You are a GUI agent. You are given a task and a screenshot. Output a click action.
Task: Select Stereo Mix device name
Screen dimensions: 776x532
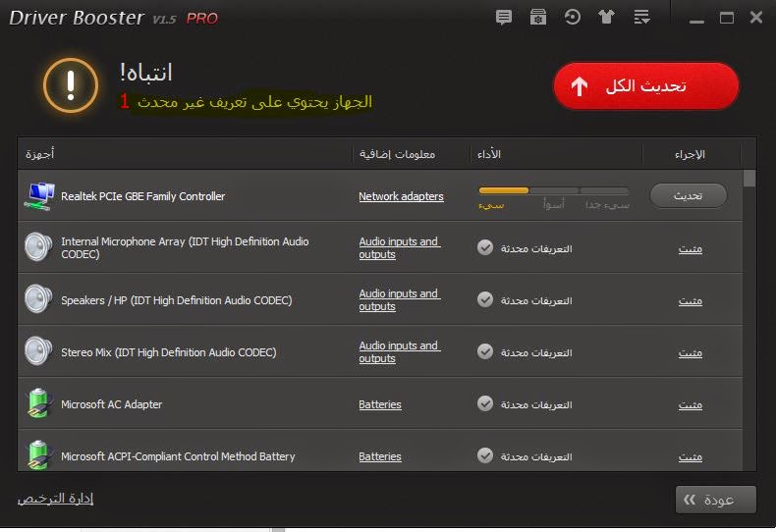[x=169, y=352]
